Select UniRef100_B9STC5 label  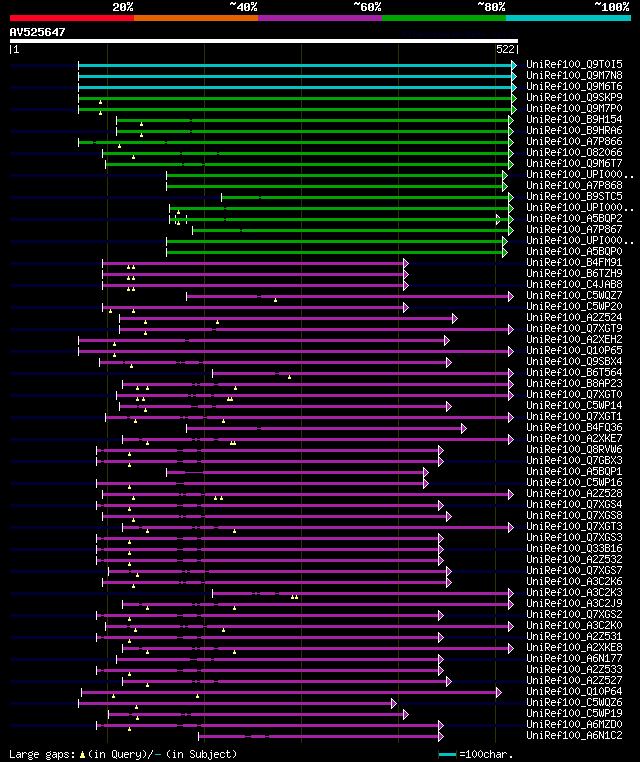[574, 196]
